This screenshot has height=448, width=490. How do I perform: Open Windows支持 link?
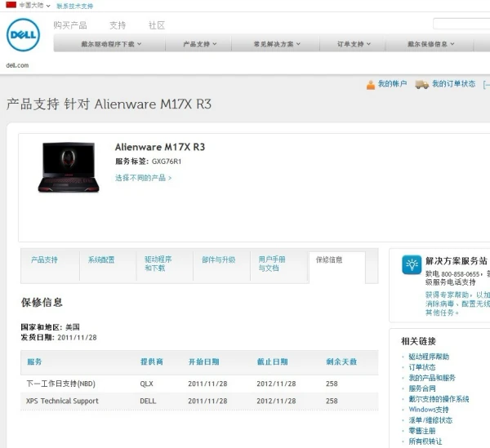pos(429,410)
